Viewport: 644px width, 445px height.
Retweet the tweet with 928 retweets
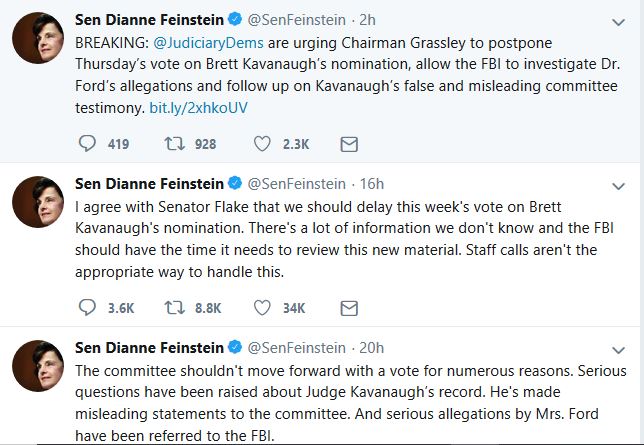point(174,144)
